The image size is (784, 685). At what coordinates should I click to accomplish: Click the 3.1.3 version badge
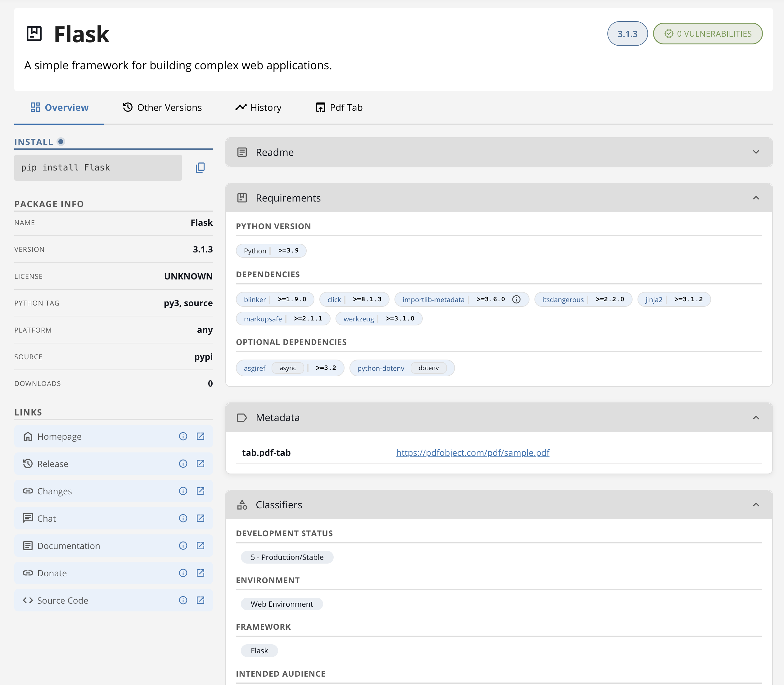pyautogui.click(x=627, y=34)
